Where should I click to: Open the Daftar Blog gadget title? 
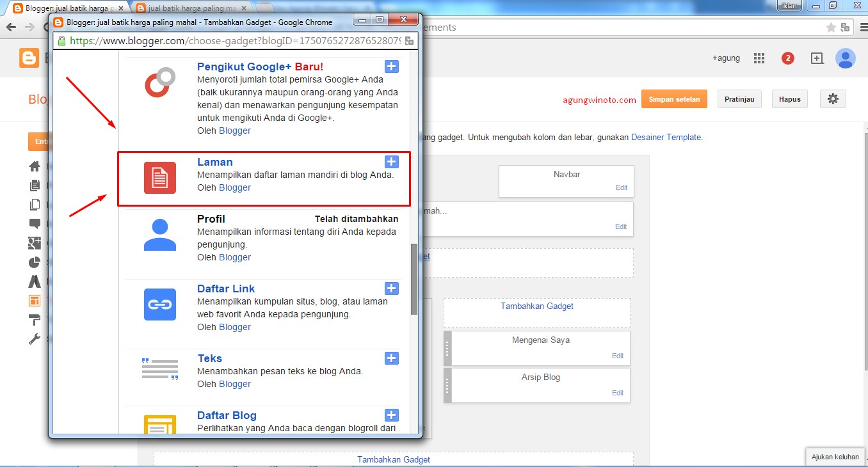click(x=227, y=415)
